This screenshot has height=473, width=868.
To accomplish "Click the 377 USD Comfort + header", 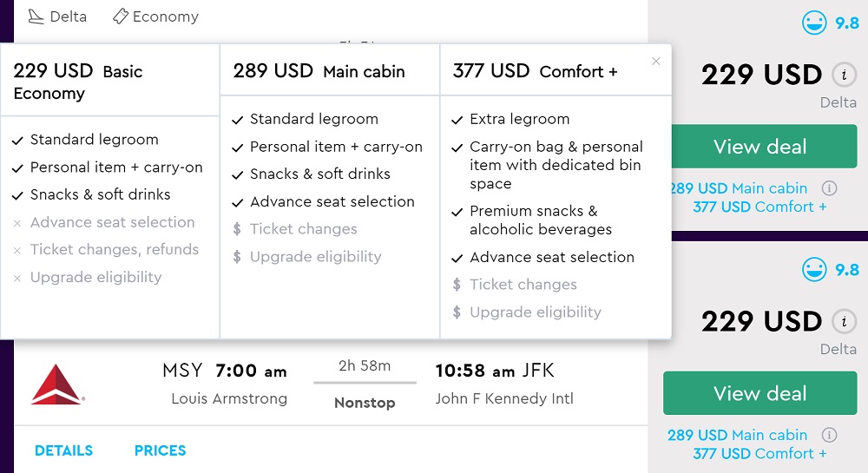I will (535, 71).
